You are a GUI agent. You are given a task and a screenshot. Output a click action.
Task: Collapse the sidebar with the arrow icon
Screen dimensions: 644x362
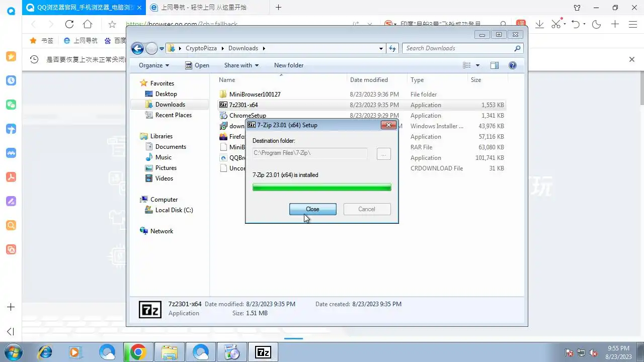[x=11, y=331]
